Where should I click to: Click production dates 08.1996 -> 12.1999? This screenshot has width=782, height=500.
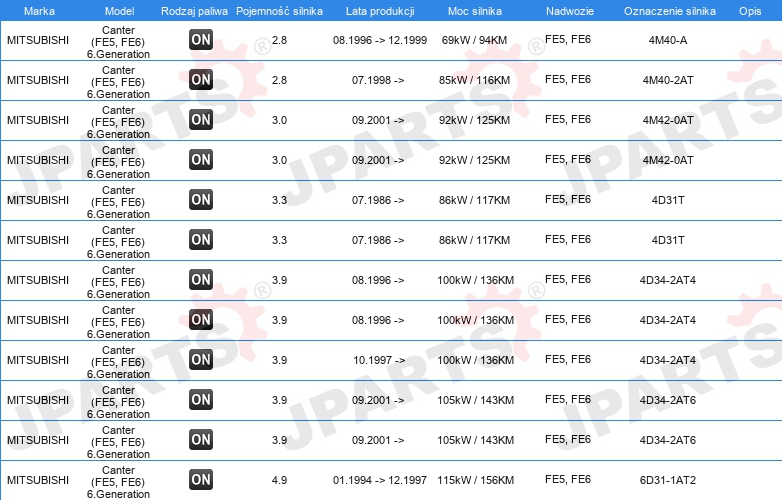coord(380,40)
